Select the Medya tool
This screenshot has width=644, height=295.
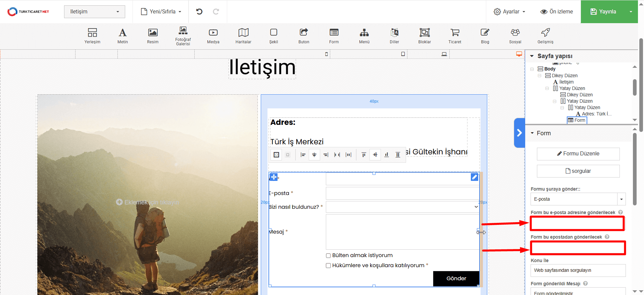tap(213, 36)
